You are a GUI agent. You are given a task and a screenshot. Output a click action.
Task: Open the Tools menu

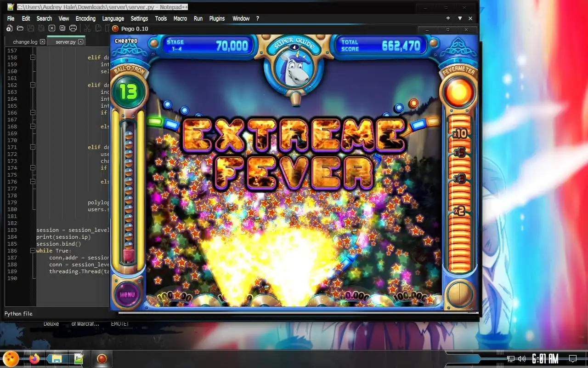(x=161, y=18)
